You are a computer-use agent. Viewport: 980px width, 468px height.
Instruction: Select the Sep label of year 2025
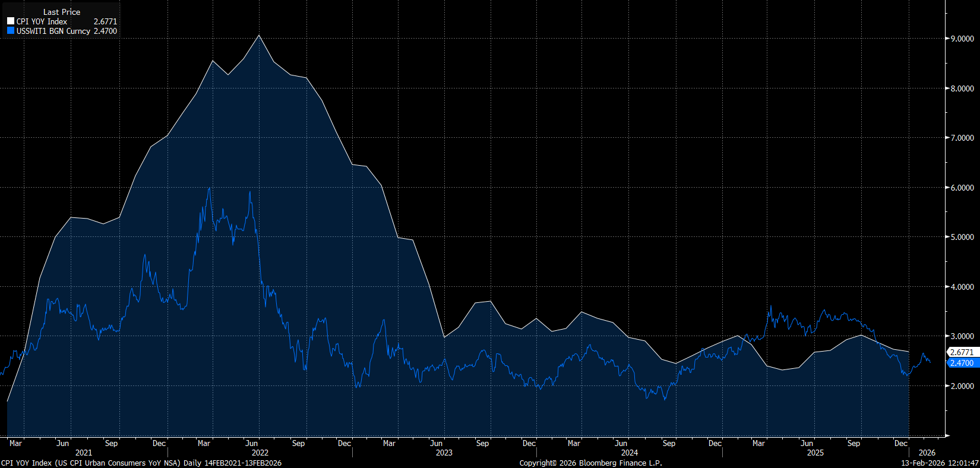tap(853, 443)
